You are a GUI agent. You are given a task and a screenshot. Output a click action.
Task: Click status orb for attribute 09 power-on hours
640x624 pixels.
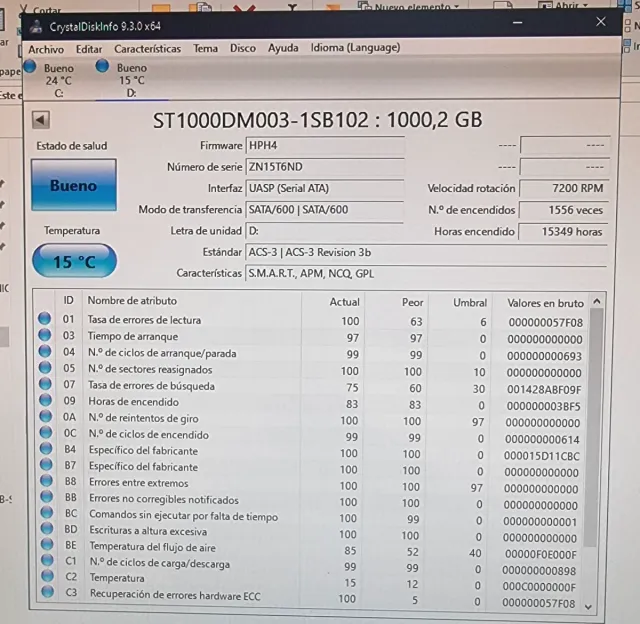(45, 402)
